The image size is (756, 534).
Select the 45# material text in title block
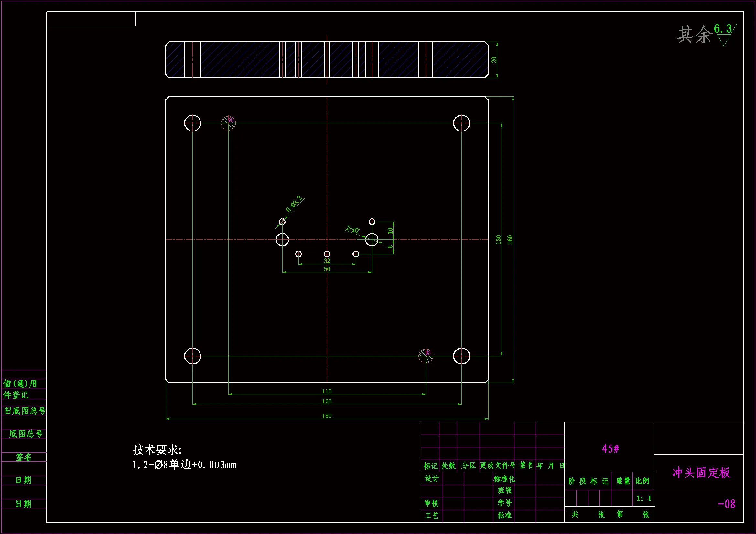[610, 449]
